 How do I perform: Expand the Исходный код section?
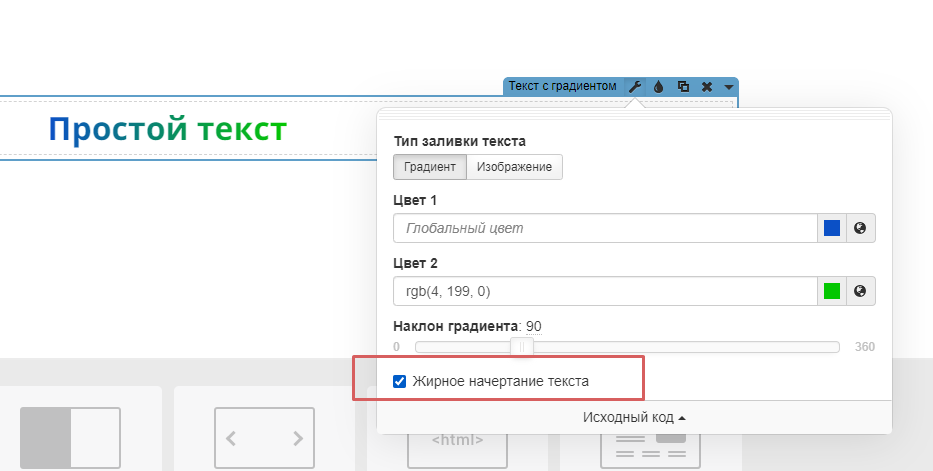634,417
